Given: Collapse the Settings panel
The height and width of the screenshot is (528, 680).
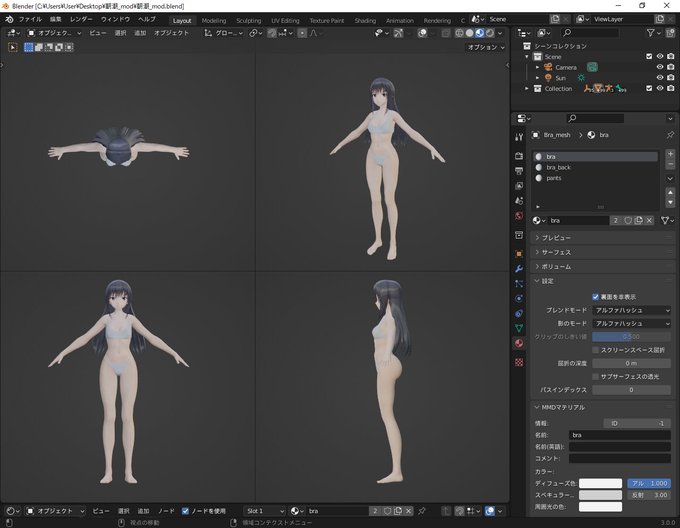Looking at the screenshot, I should click(601, 281).
